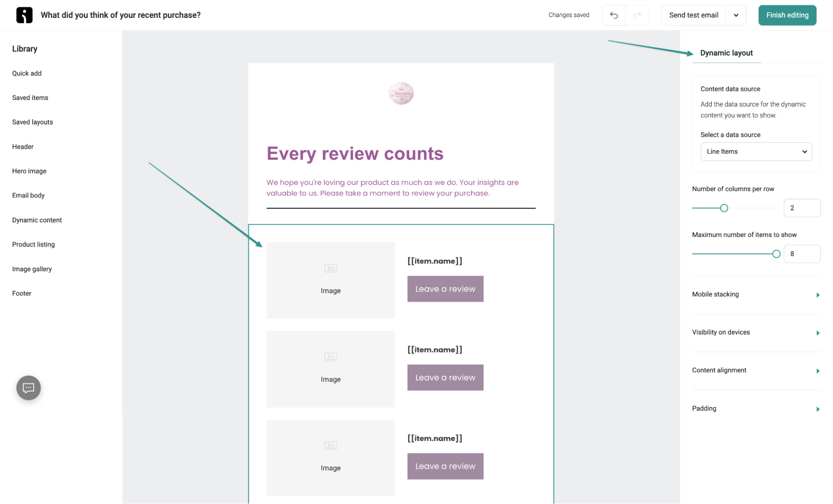Image resolution: width=833 pixels, height=504 pixels.
Task: Open Dynamic content in Library
Action: coord(37,220)
